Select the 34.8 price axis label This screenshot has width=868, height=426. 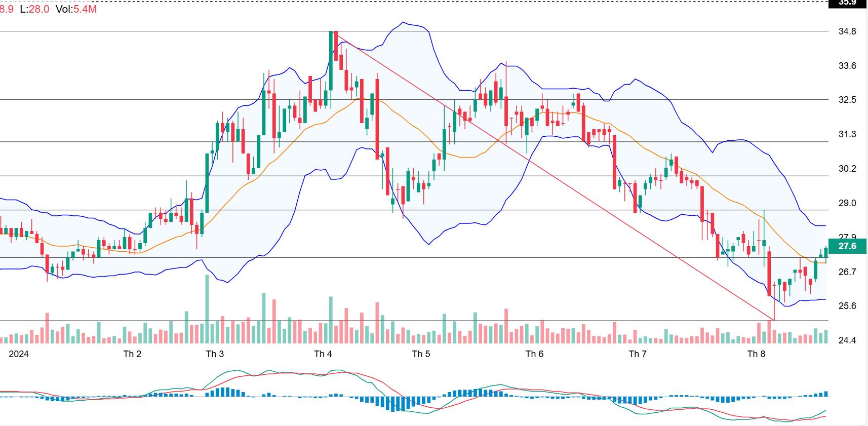click(847, 31)
